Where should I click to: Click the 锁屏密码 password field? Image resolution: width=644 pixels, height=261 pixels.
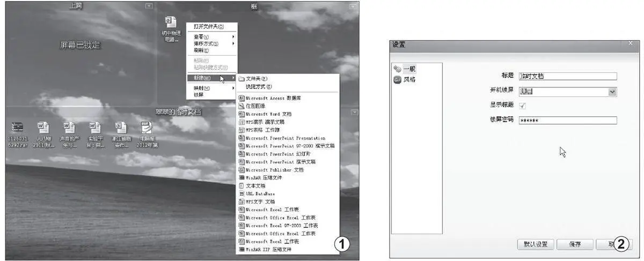[568, 120]
